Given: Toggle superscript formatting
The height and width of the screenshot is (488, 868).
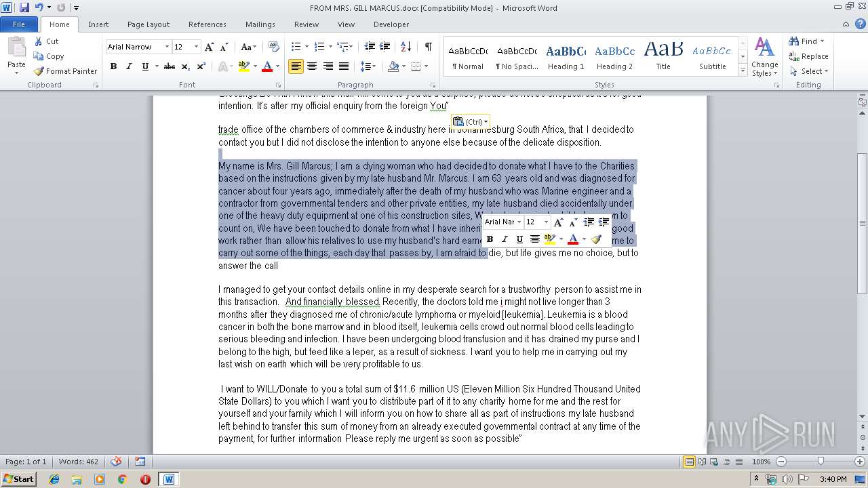Looking at the screenshot, I should (x=201, y=66).
